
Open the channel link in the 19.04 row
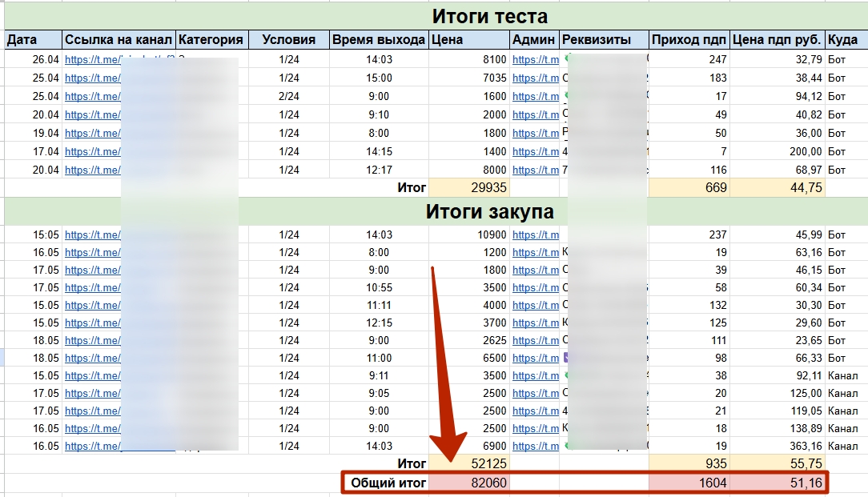pos(92,134)
